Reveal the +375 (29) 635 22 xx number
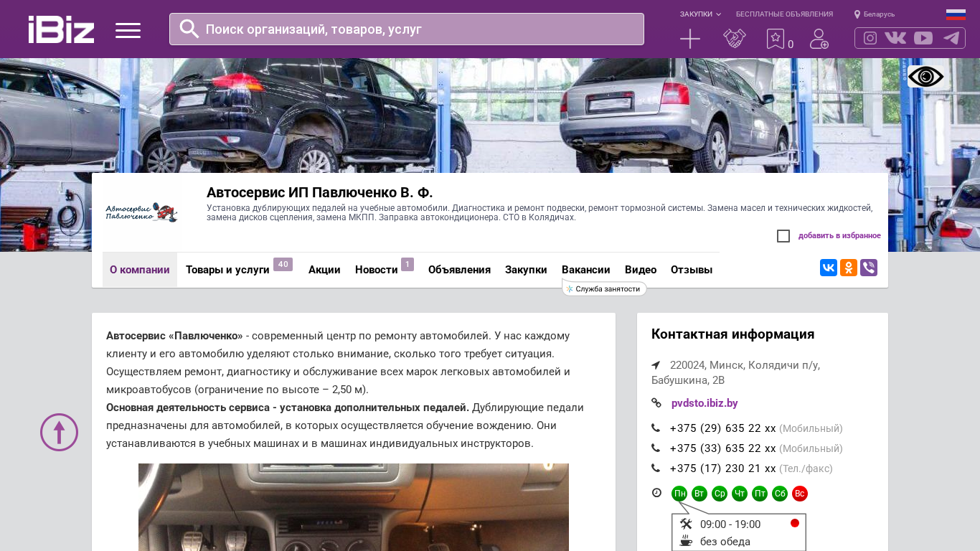980x551 pixels. pyautogui.click(x=723, y=428)
